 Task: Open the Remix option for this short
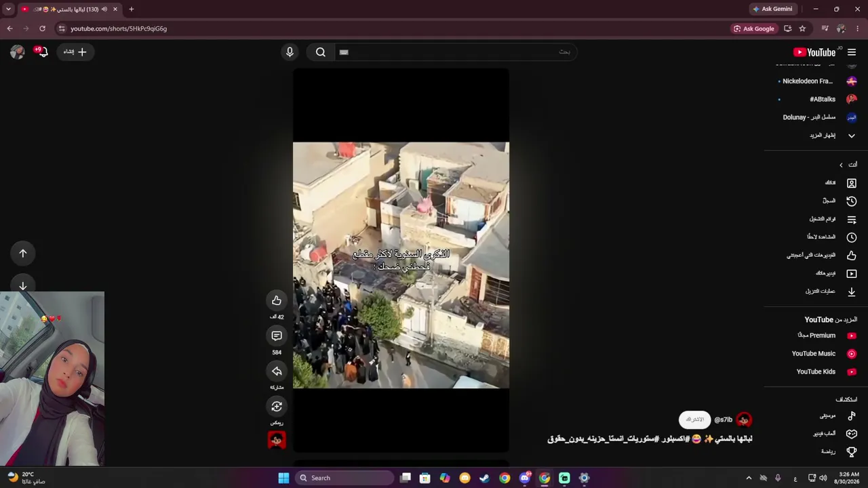277,406
